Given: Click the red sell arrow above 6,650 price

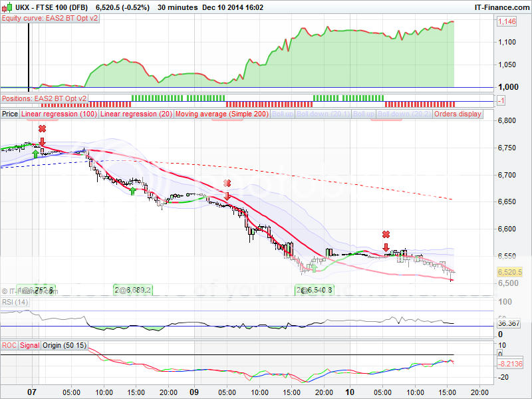Looking at the screenshot, I should tap(227, 196).
